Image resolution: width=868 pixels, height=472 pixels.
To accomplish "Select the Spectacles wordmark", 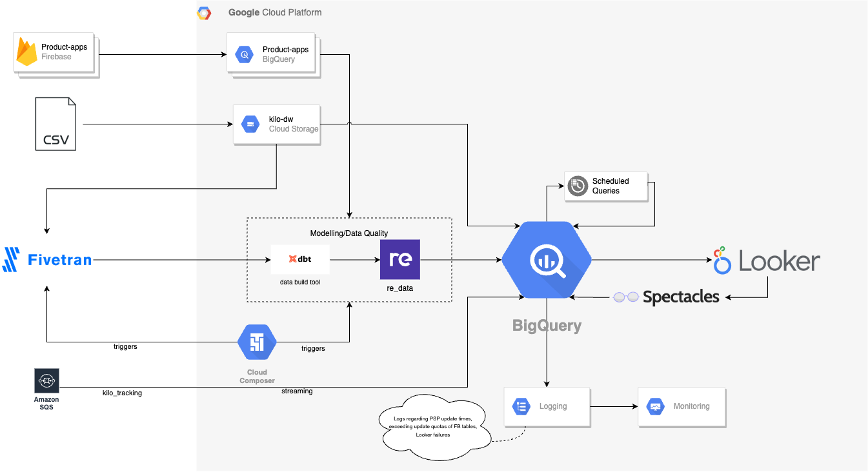I will coord(681,297).
